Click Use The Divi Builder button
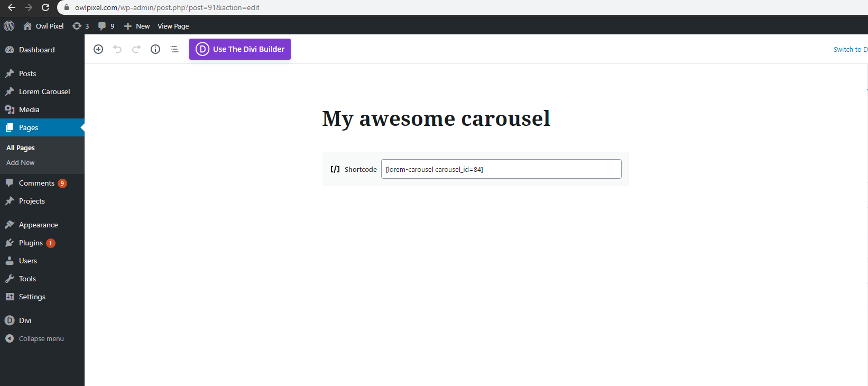The height and width of the screenshot is (386, 868). click(x=240, y=49)
